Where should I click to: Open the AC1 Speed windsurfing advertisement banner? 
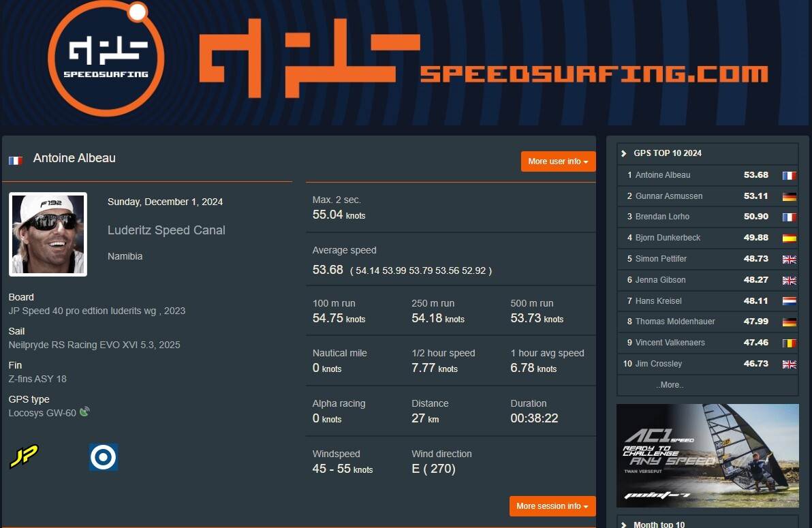point(707,456)
